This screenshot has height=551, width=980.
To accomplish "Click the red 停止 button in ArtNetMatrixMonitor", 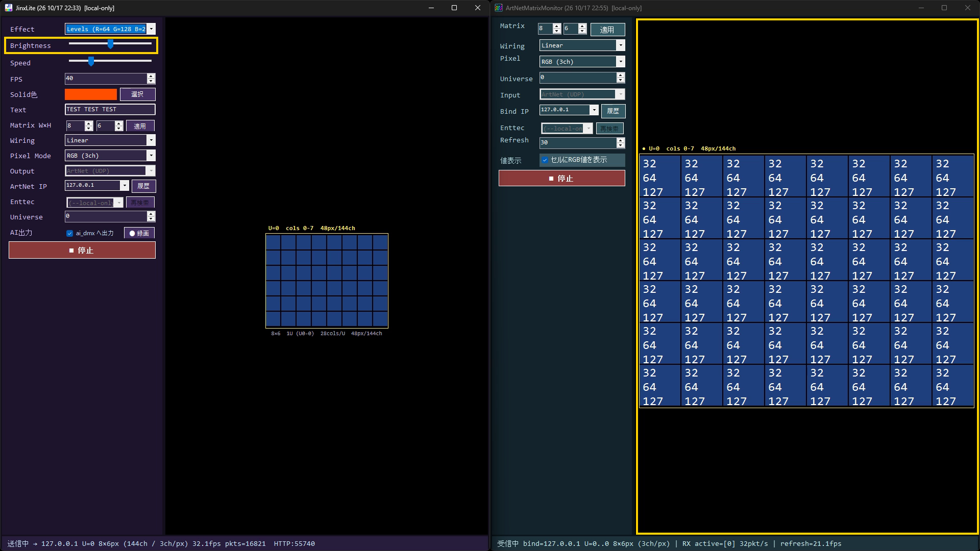I will tap(561, 178).
